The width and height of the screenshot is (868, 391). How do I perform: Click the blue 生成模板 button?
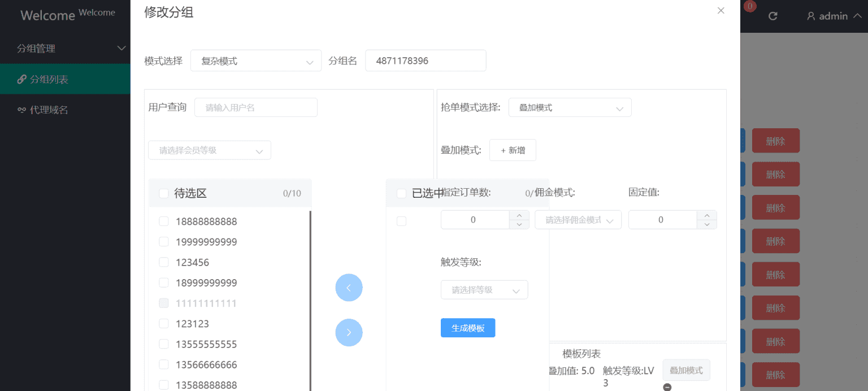point(468,328)
